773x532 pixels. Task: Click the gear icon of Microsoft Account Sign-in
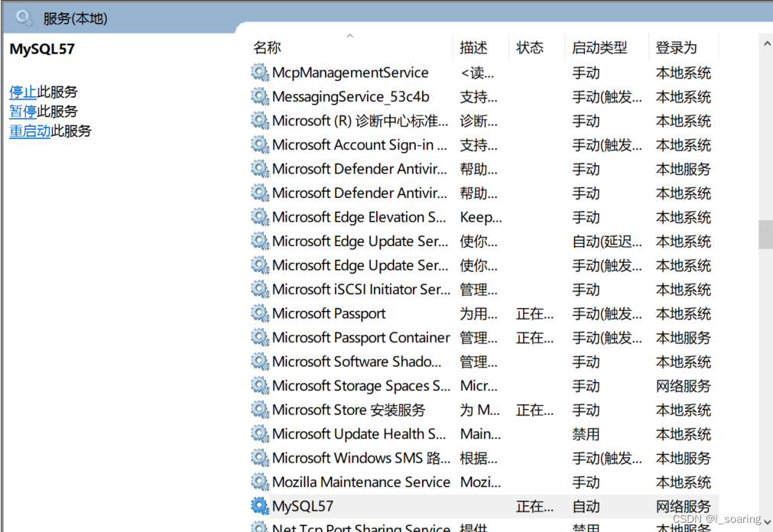(x=260, y=145)
